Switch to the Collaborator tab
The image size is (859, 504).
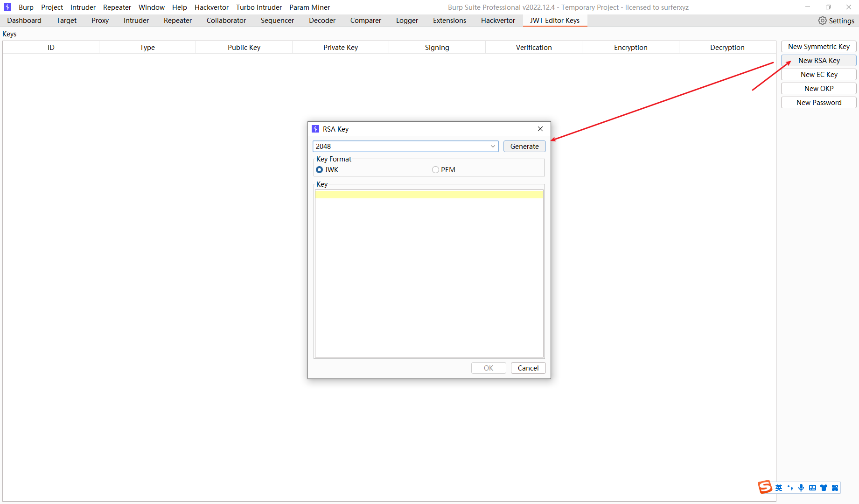226,21
